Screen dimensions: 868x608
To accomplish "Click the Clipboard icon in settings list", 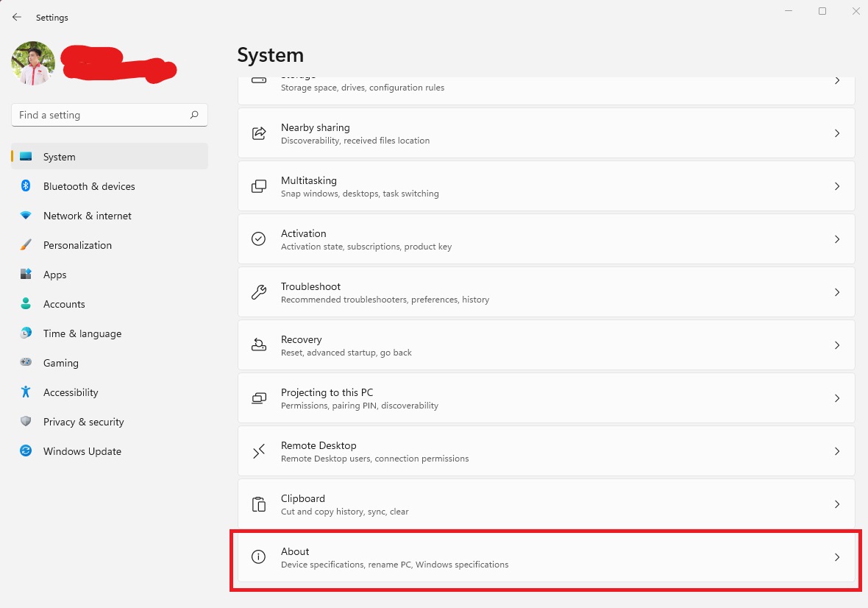I will pyautogui.click(x=259, y=504).
